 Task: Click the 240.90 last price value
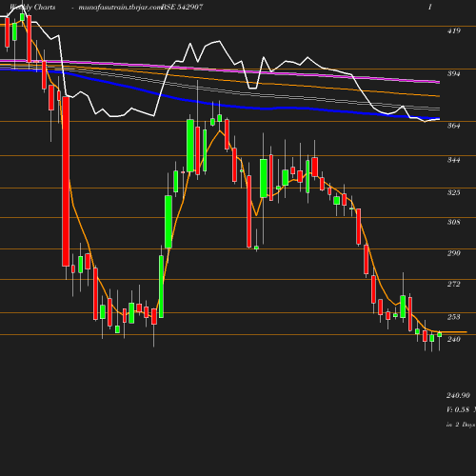[458, 395]
